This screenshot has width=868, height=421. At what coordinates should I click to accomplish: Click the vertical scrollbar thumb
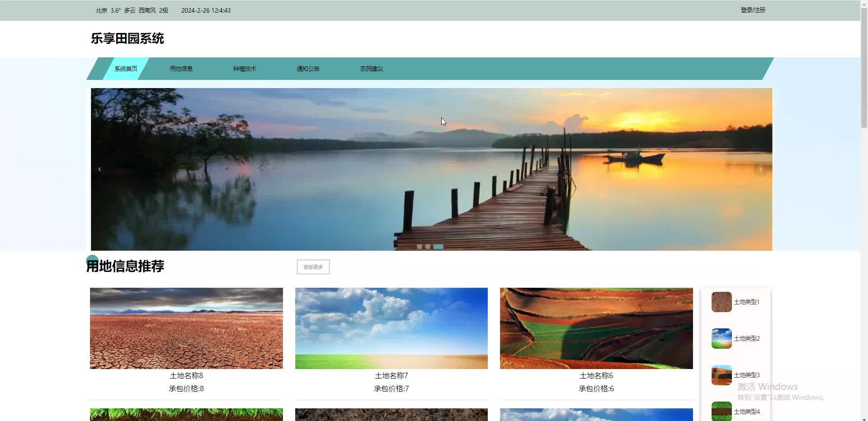[864, 68]
